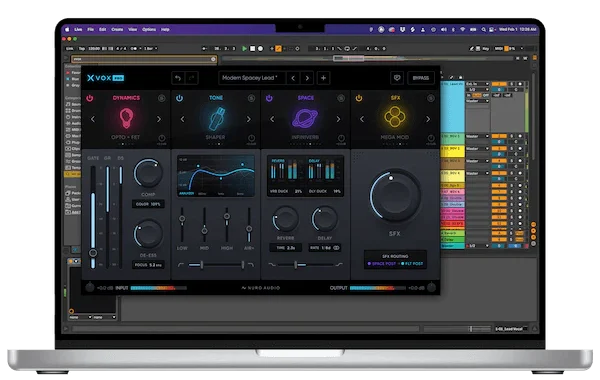Click the Reverb knob
This screenshot has height=380, width=600.
pos(285,219)
